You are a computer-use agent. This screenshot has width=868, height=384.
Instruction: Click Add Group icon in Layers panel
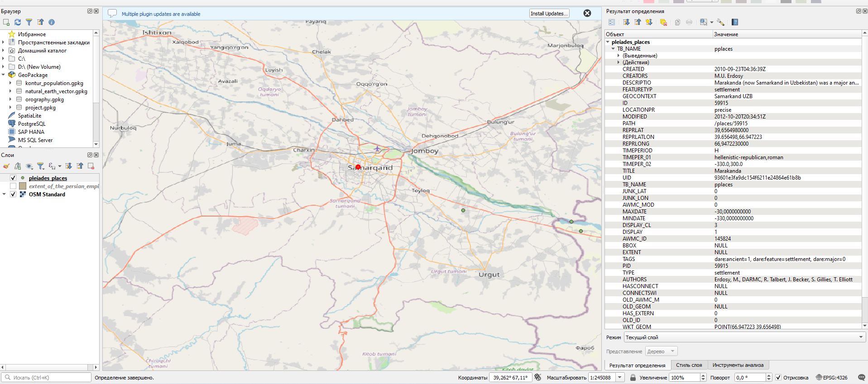18,166
